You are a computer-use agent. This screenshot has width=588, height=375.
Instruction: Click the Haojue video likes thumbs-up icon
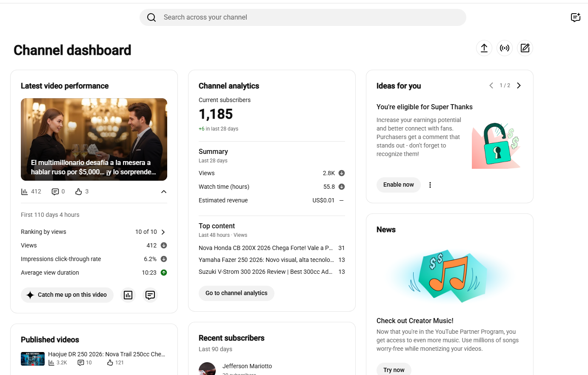point(110,363)
